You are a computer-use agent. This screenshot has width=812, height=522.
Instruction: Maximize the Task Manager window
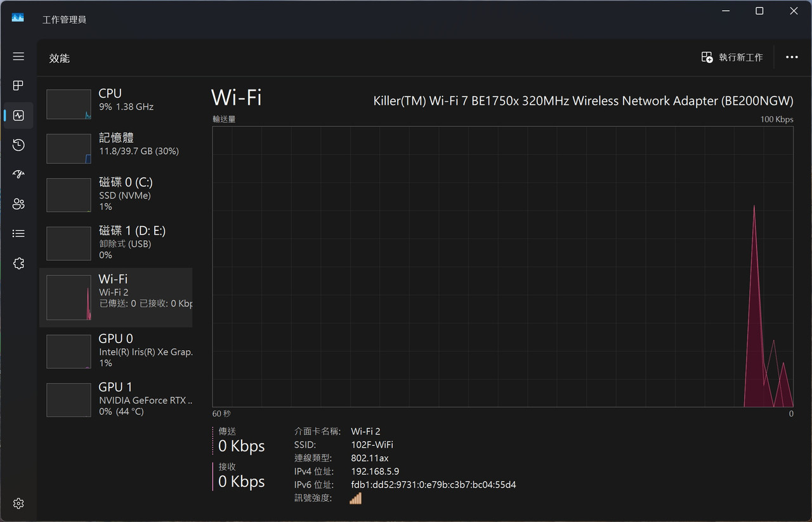coord(759,11)
